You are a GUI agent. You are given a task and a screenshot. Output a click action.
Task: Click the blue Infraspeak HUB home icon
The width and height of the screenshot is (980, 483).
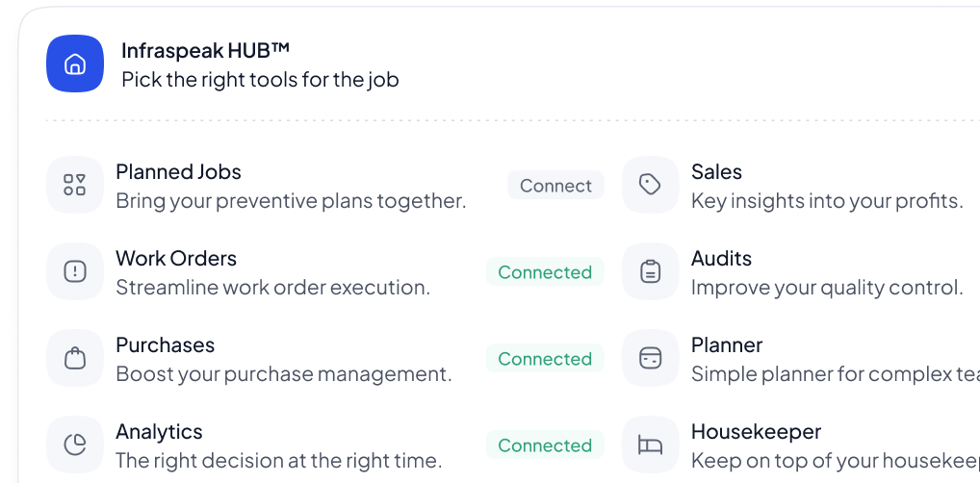click(75, 64)
